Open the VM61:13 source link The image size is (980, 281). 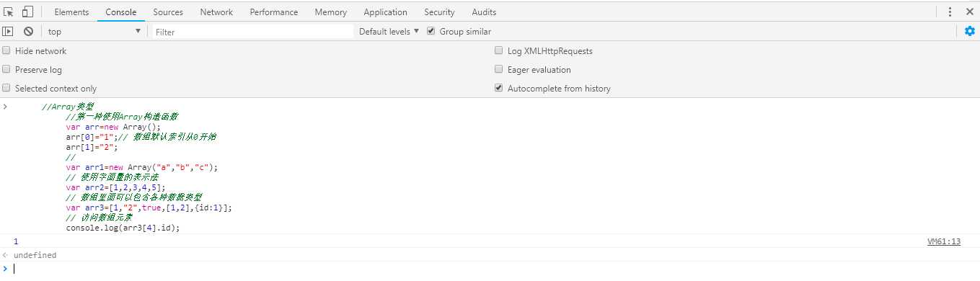tap(944, 242)
